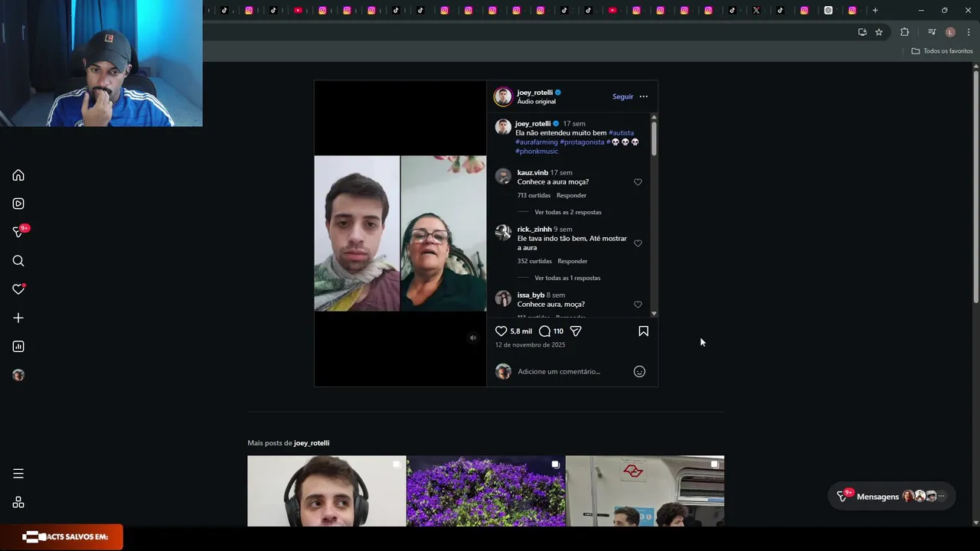The image size is (980, 551).
Task: Open the subway train post thumbnail
Action: (x=645, y=491)
